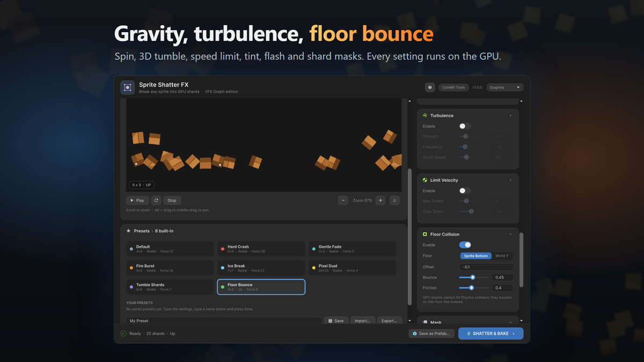The image size is (644, 362).
Task: Restart the preview with the reload icon
Action: (156, 201)
